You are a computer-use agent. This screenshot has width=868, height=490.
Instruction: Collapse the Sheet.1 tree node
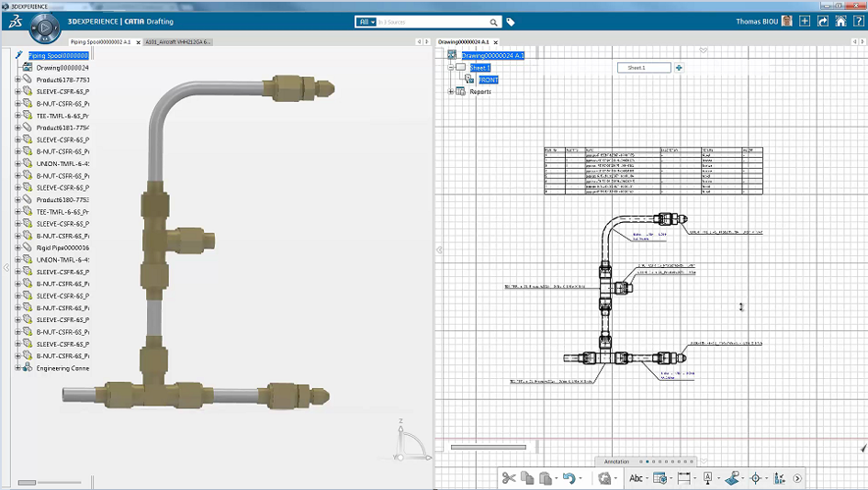[x=451, y=68]
